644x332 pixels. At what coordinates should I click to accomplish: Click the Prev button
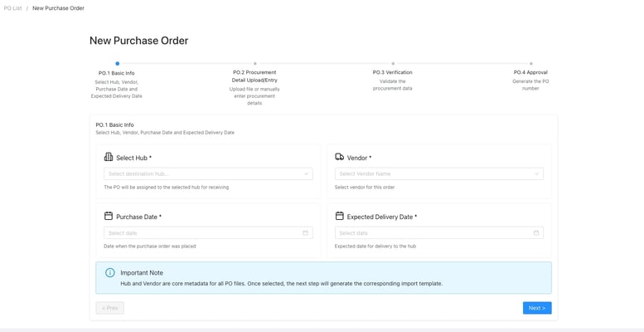coord(109,308)
